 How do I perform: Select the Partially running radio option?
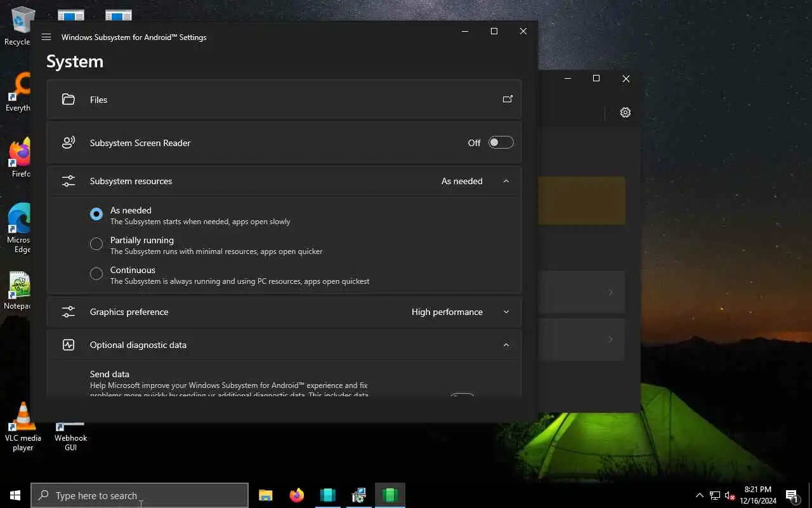96,244
